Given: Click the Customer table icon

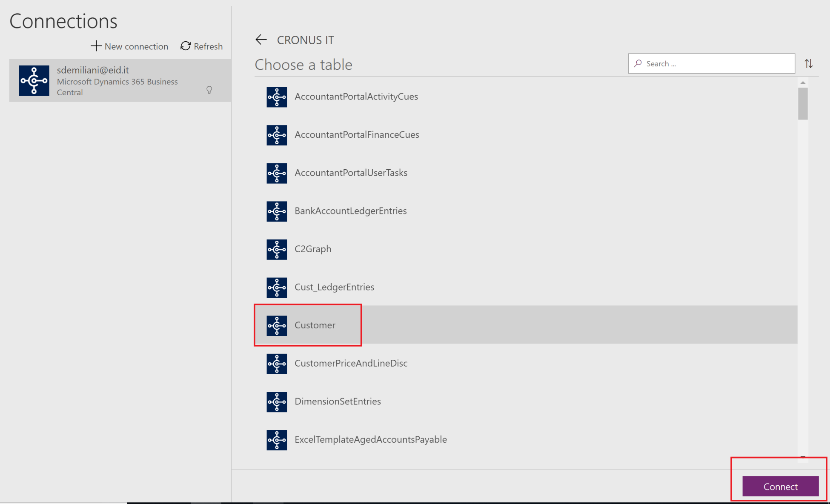Looking at the screenshot, I should pyautogui.click(x=277, y=325).
